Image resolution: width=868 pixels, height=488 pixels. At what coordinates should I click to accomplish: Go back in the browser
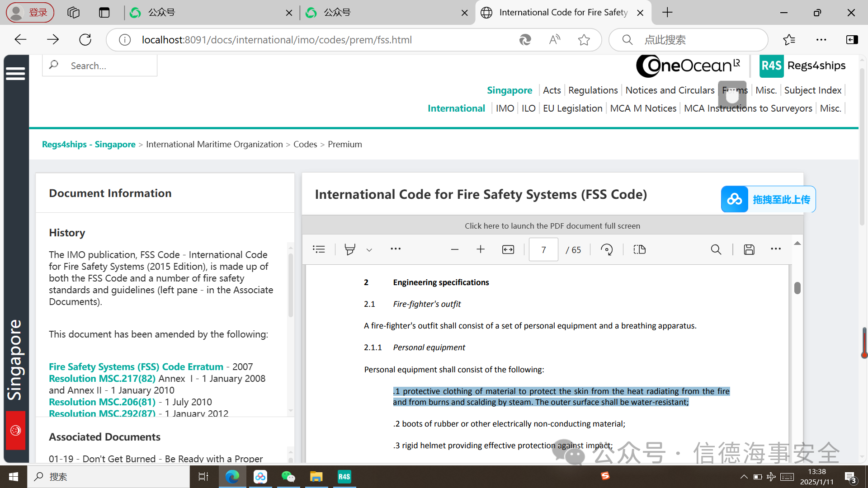(20, 40)
